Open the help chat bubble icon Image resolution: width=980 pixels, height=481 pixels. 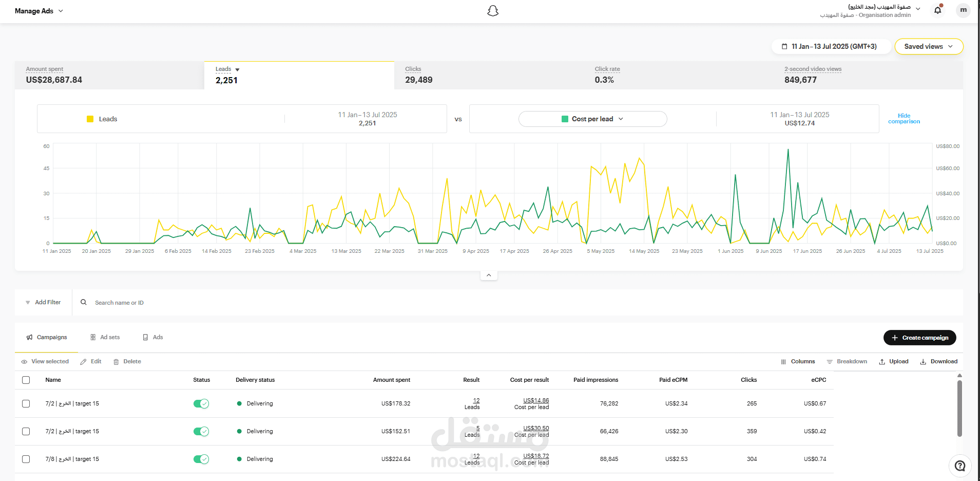[x=960, y=466]
